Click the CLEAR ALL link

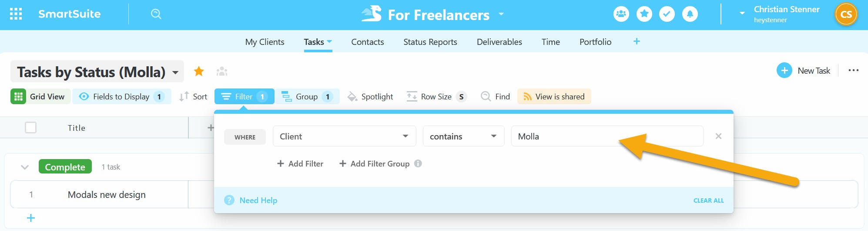[708, 200]
